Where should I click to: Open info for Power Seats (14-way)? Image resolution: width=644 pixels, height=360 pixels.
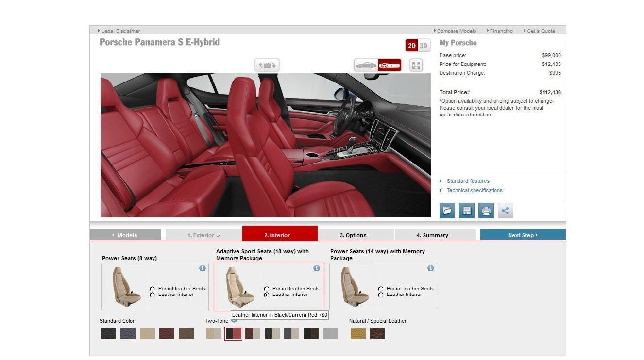tap(431, 268)
